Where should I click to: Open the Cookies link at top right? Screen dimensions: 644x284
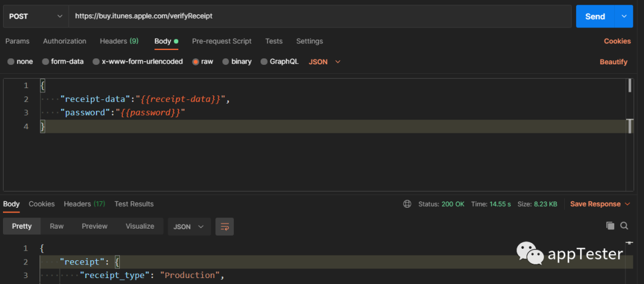pyautogui.click(x=617, y=41)
